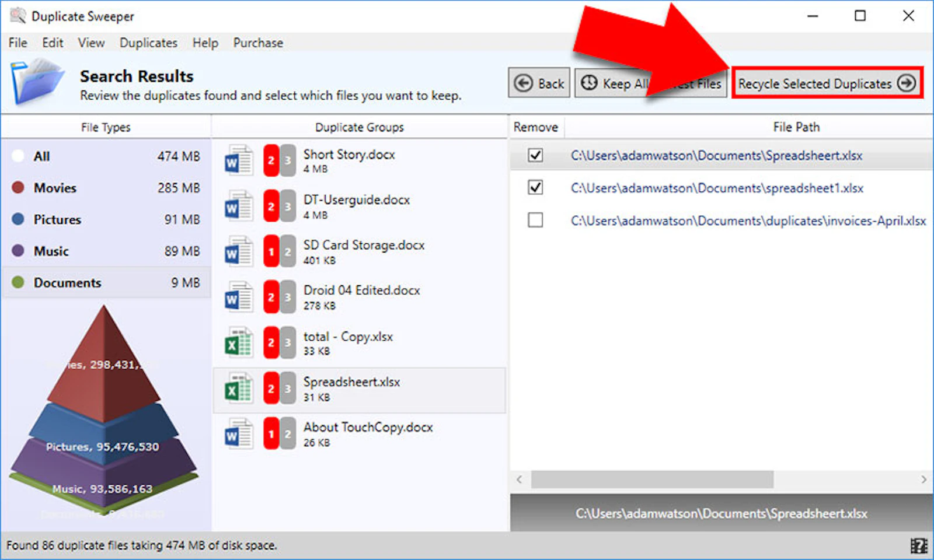The image size is (934, 560).
Task: Click the Word icon for Short Story.docx
Action: pyautogui.click(x=239, y=160)
